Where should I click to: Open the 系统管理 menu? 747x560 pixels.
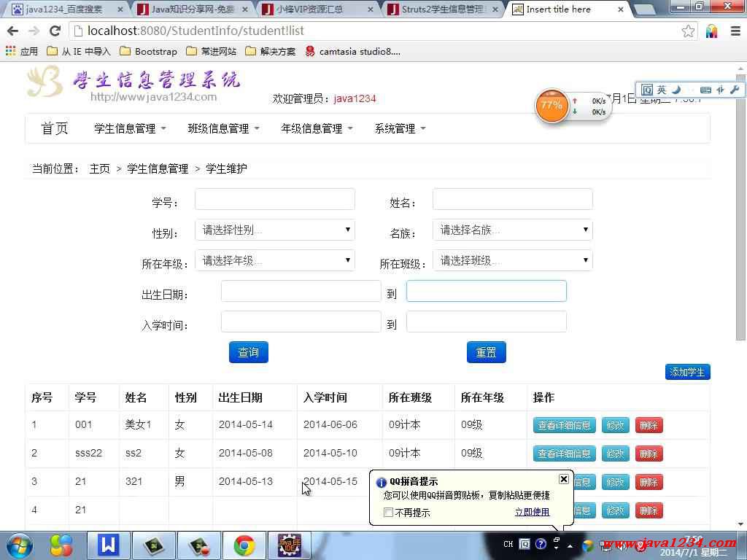pyautogui.click(x=400, y=128)
